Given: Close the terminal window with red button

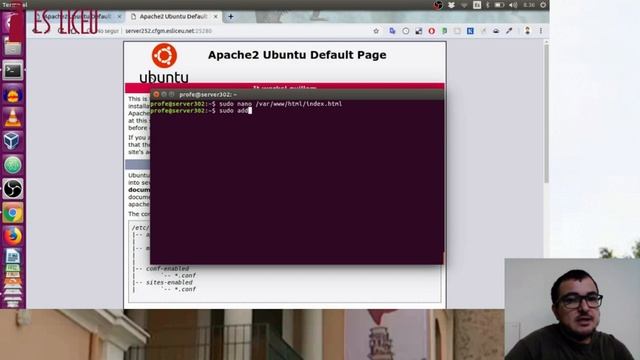Looking at the screenshot, I should pyautogui.click(x=156, y=95).
